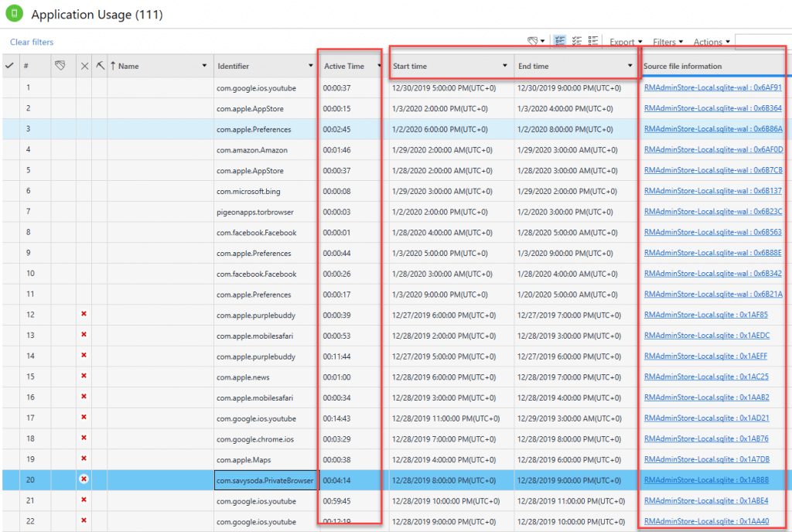The image size is (792, 532).
Task: Click the X deleted column header icon
Action: point(84,66)
